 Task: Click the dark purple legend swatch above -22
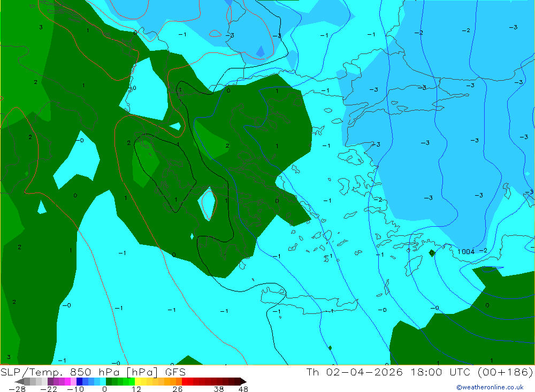tap(50, 381)
